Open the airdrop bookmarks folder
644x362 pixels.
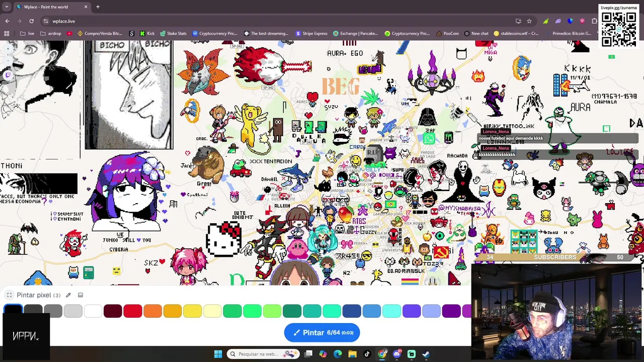tap(50, 34)
